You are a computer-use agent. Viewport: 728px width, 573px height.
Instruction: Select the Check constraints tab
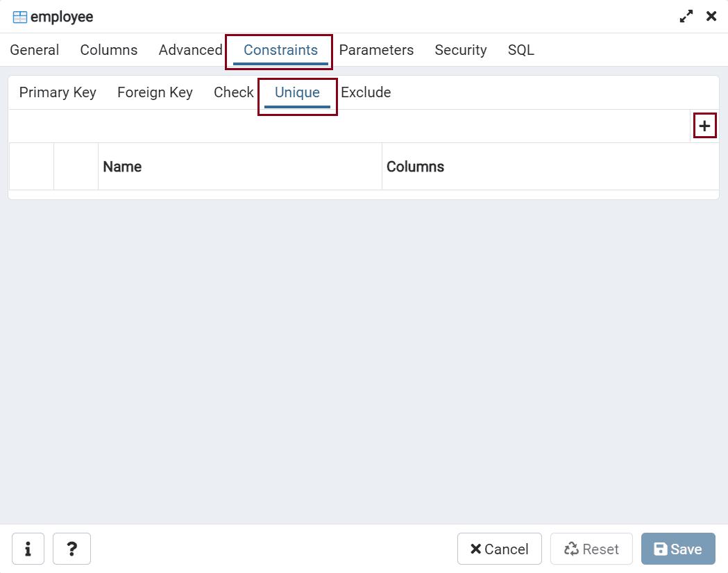click(233, 92)
